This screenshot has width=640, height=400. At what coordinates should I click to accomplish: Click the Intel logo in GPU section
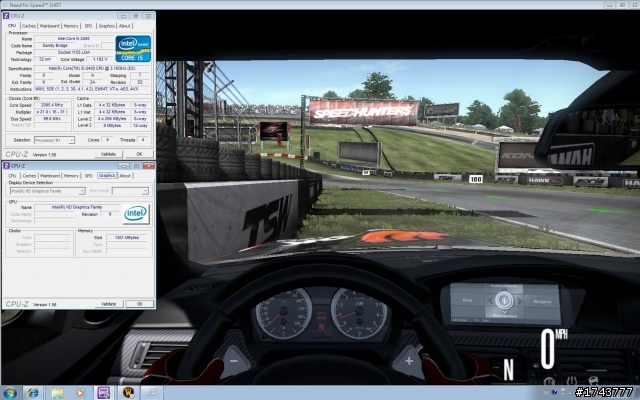click(x=136, y=213)
